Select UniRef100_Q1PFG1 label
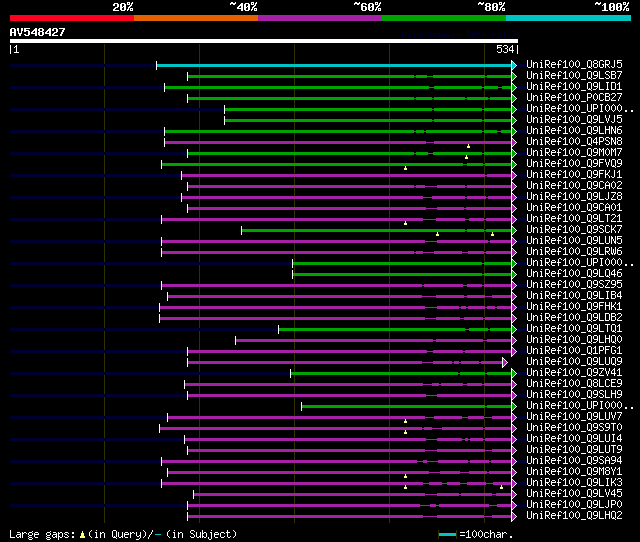Viewport: 640px width, 542px height. pyautogui.click(x=574, y=351)
